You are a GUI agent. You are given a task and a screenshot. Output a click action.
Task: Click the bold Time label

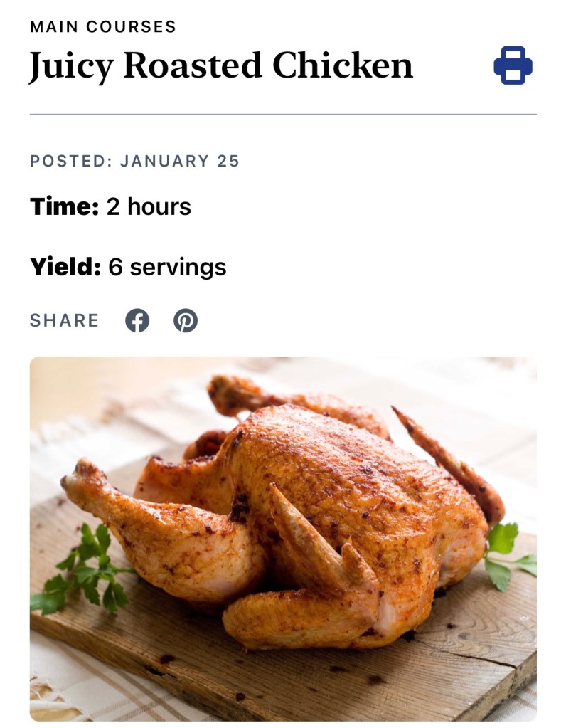[64, 207]
